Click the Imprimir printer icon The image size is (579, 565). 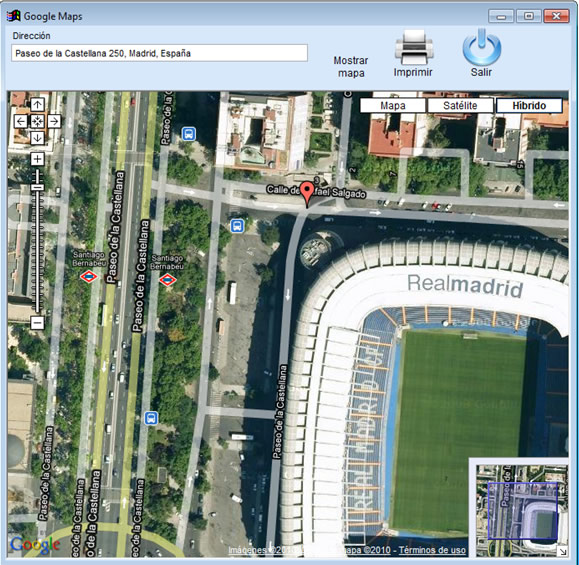tap(413, 47)
